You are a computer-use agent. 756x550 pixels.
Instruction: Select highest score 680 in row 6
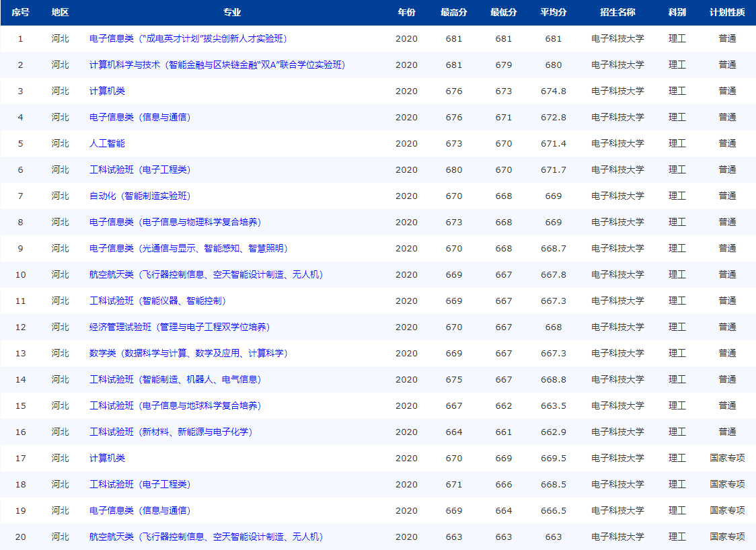click(454, 169)
